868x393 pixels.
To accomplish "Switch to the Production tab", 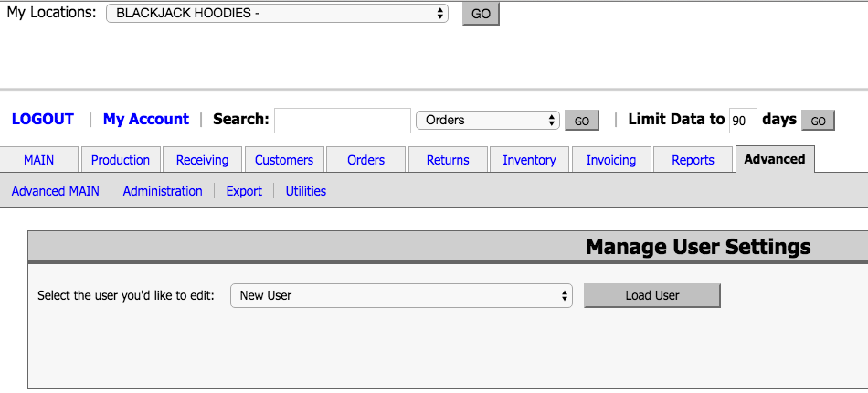I will [121, 160].
